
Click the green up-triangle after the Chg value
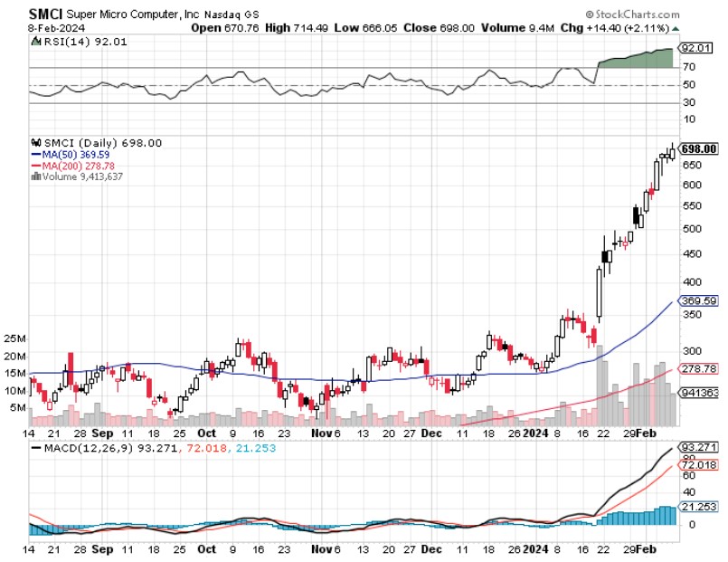click(676, 28)
